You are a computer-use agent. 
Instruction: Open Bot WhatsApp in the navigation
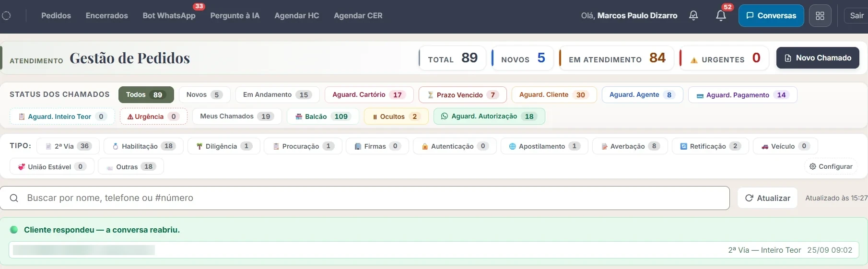coord(169,15)
